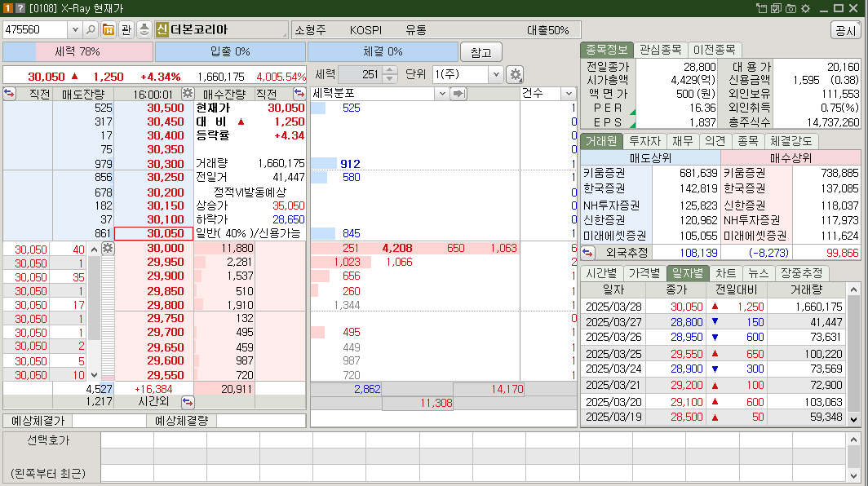Viewport: 868px width, 486px height.
Task: Click the 2025/03/27 daily row
Action: [x=714, y=322]
